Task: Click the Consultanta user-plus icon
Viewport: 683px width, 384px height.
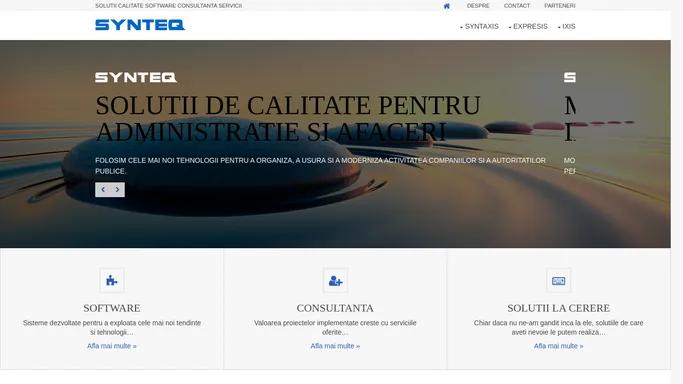Action: pyautogui.click(x=335, y=280)
